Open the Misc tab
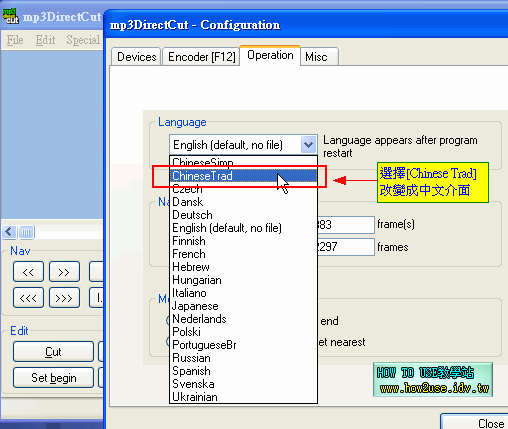Image resolution: width=508 pixels, height=429 pixels. [x=319, y=57]
